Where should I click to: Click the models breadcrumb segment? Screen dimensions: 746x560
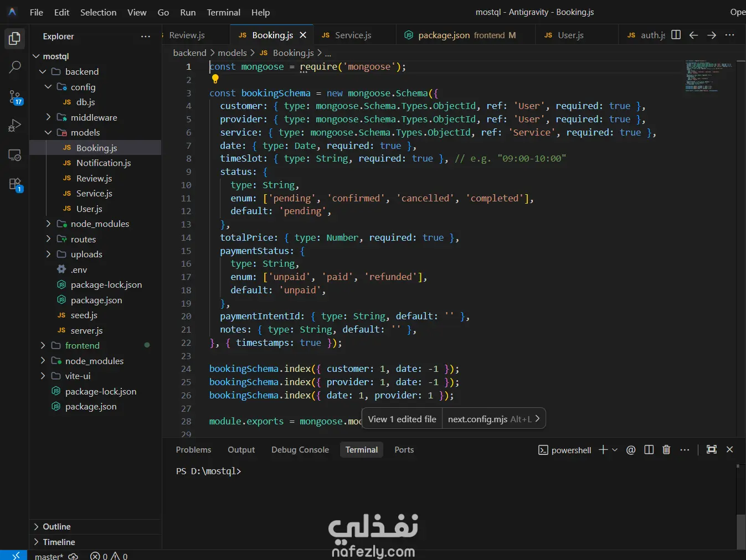(x=232, y=53)
